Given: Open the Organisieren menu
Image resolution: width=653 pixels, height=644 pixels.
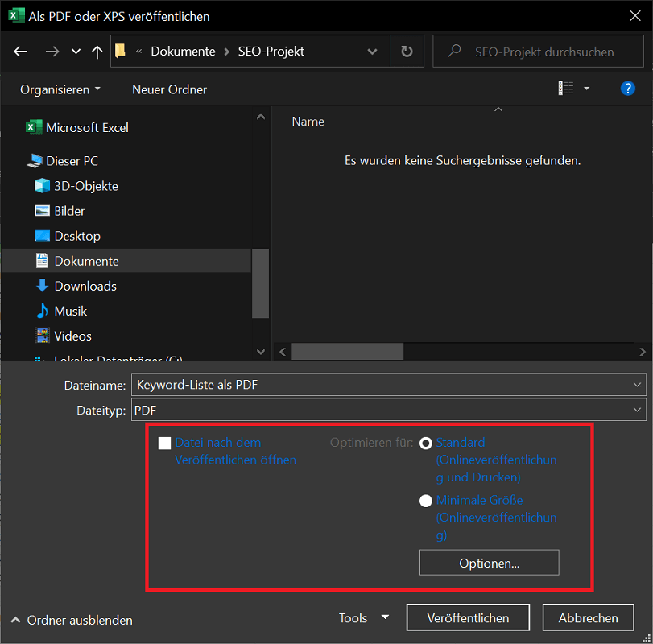Looking at the screenshot, I should click(x=60, y=89).
